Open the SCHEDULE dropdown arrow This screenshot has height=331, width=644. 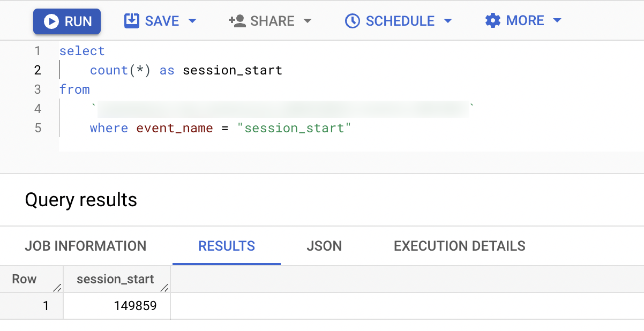click(447, 21)
